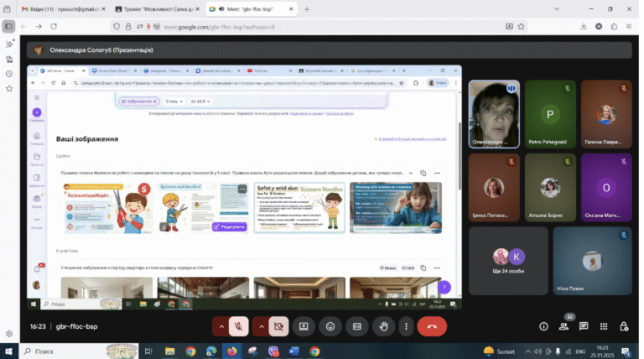
Task: Click the present screen button
Action: 304,326
